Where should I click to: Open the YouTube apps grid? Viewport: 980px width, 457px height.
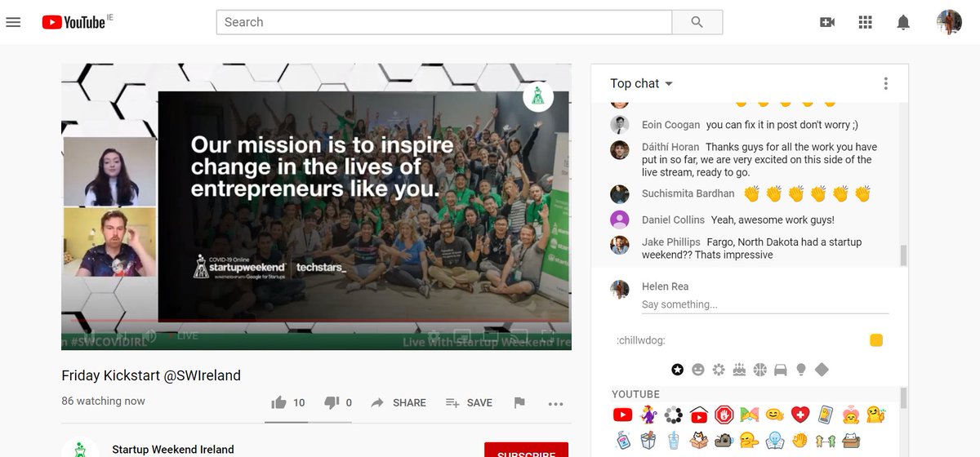(866, 22)
